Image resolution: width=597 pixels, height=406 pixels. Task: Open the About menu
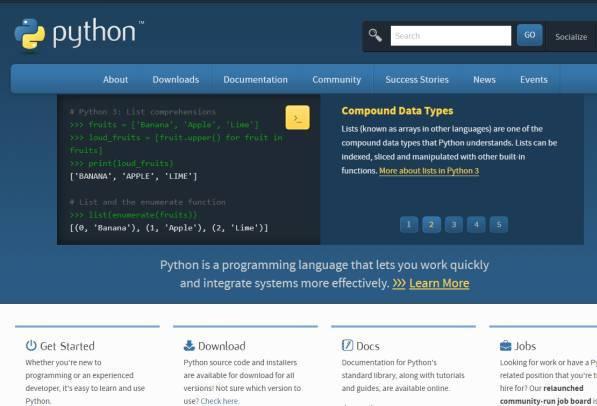(x=115, y=80)
